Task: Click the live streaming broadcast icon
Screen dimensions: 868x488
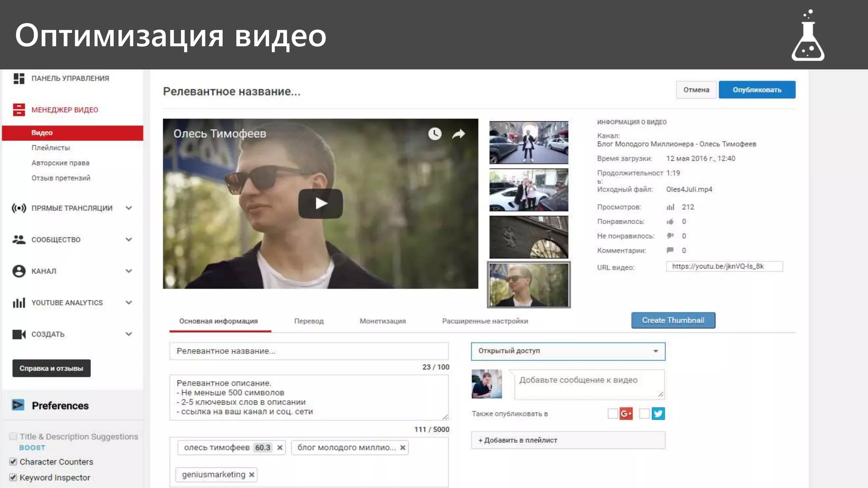Action: click(19, 208)
